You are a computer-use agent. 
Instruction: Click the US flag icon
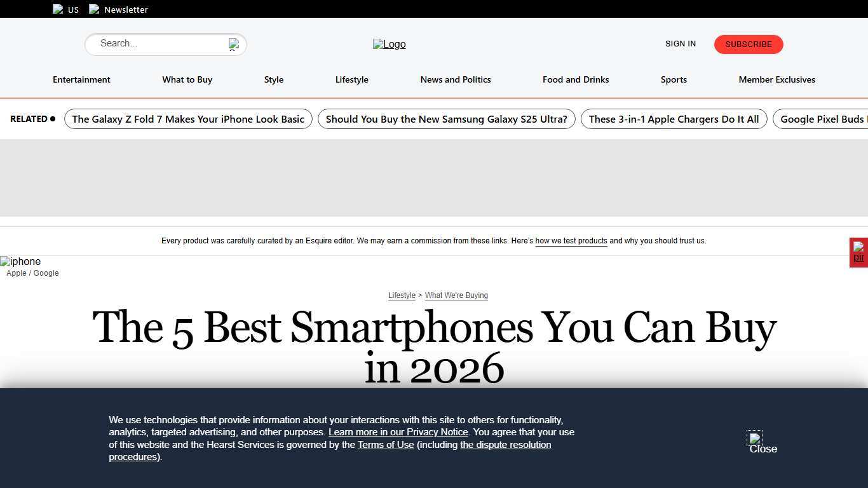point(58,9)
